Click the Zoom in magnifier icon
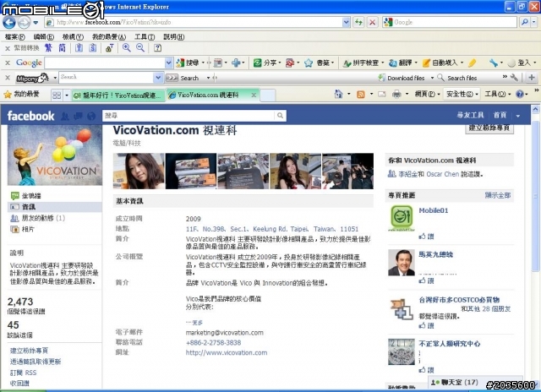 (127, 48)
